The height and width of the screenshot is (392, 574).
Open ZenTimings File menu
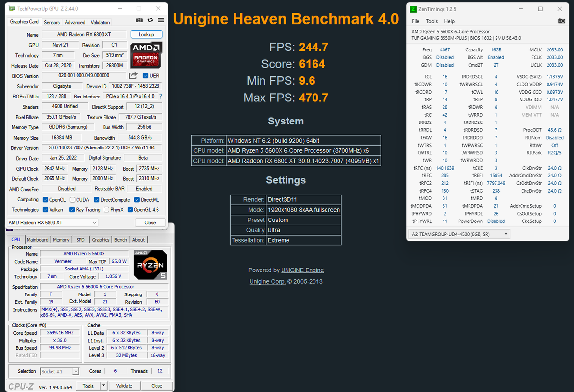coord(416,21)
